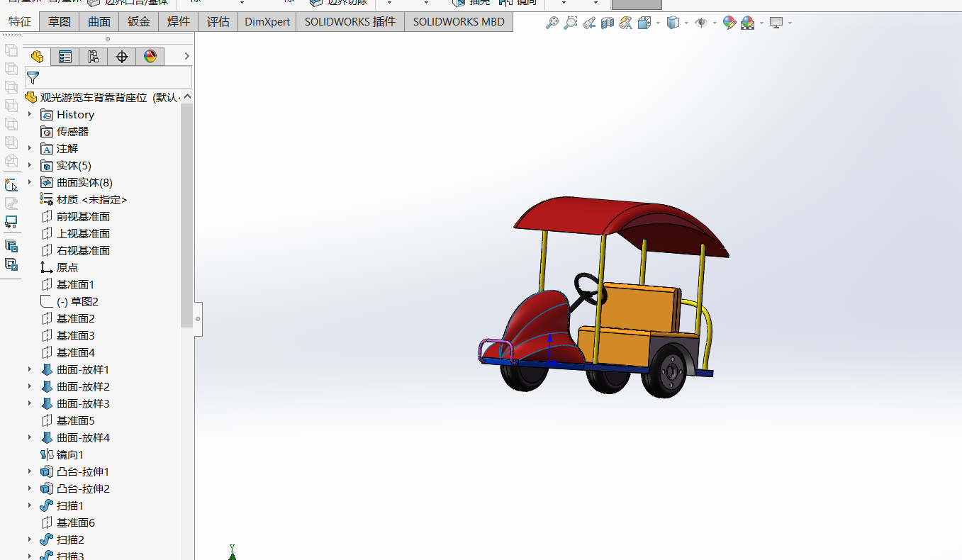Click the monitor-with-arrows icon in left strip

point(11,222)
